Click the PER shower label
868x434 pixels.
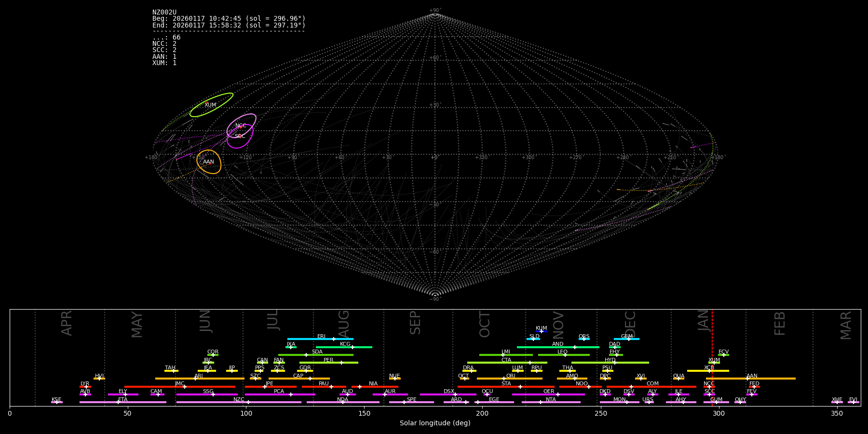(328, 360)
